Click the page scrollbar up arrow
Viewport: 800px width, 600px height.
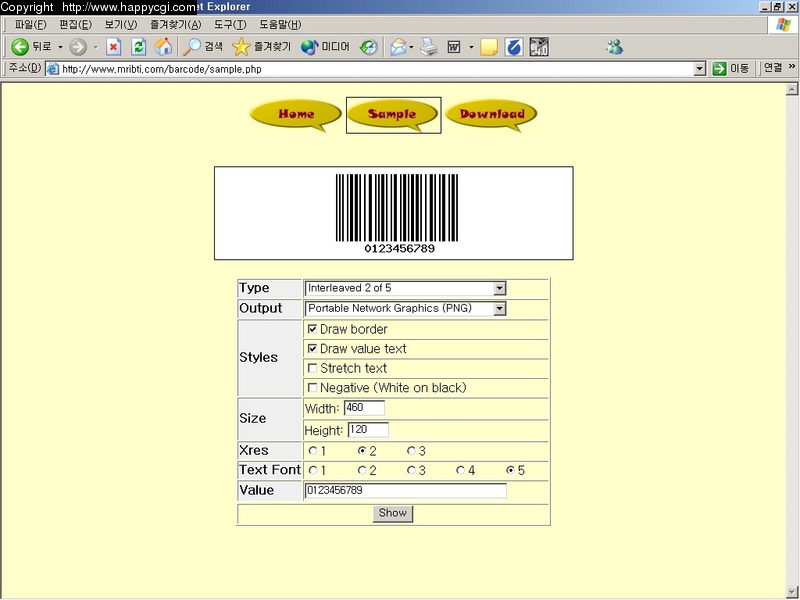point(791,89)
